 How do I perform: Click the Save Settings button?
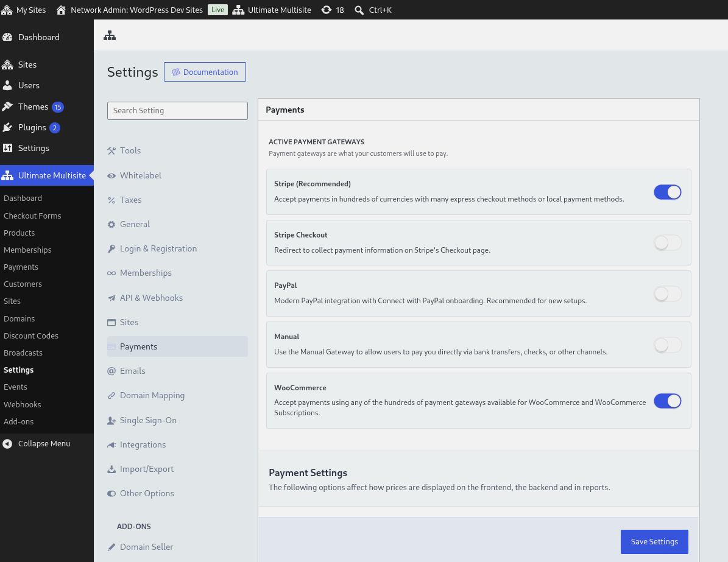[x=654, y=541]
